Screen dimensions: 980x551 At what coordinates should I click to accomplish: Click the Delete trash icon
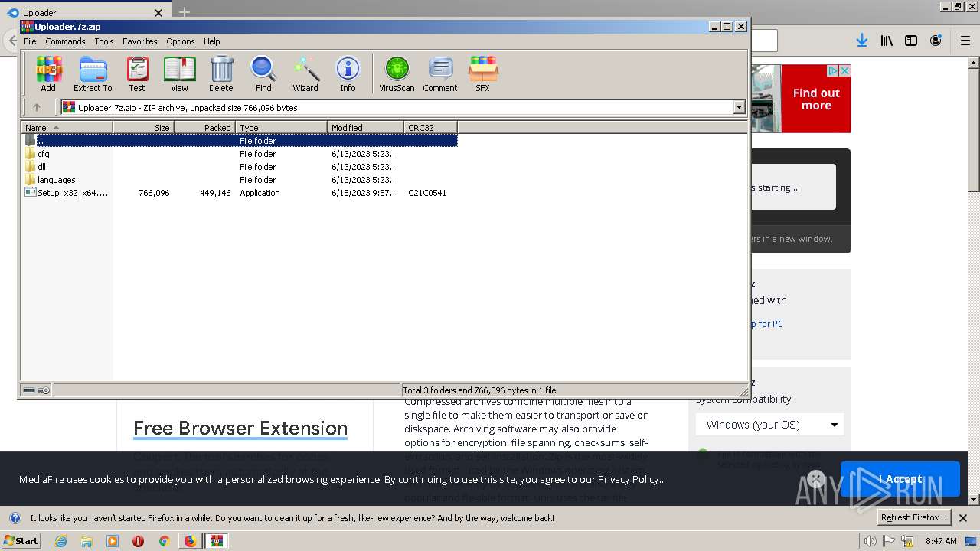(220, 74)
